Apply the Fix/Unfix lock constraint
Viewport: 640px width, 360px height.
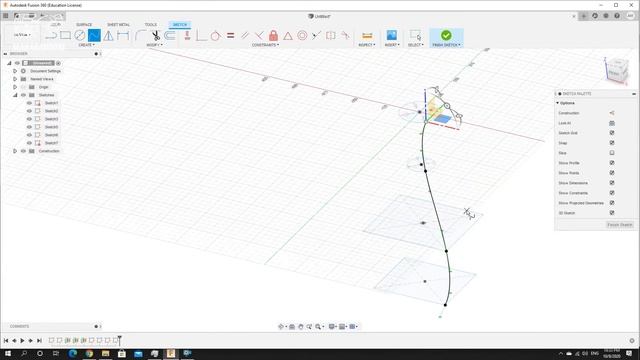273,36
